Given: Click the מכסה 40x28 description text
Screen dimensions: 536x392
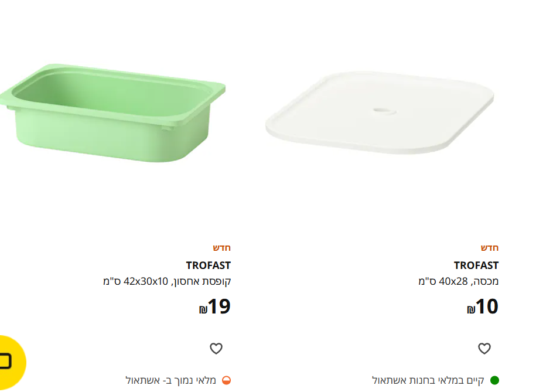Looking at the screenshot, I should point(458,281).
